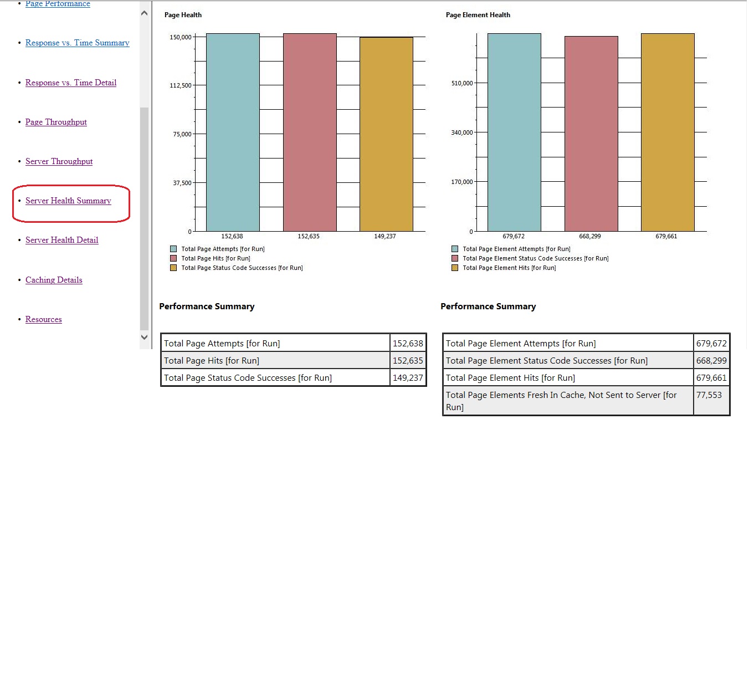This screenshot has height=700, width=754.
Task: Select Total Page Element Attempts [for Run] table cell
Action: pos(568,343)
